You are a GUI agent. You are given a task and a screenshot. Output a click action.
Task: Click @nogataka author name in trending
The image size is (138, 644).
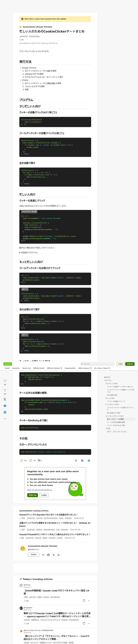[x=28, y=608]
